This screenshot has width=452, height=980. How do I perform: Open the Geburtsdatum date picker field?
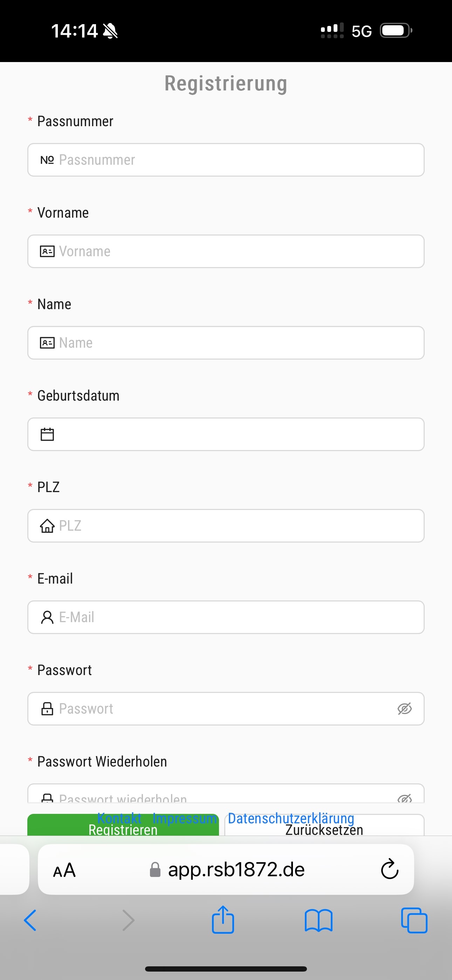(x=226, y=434)
